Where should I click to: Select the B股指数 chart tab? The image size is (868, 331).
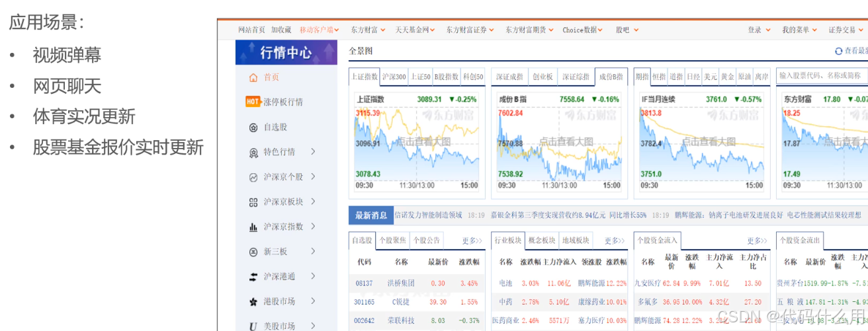point(447,77)
